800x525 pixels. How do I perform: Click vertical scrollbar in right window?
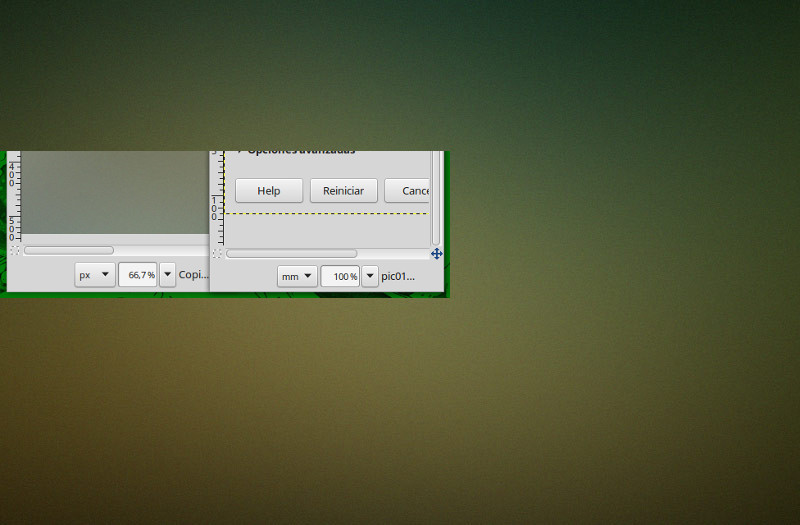pyautogui.click(x=436, y=198)
